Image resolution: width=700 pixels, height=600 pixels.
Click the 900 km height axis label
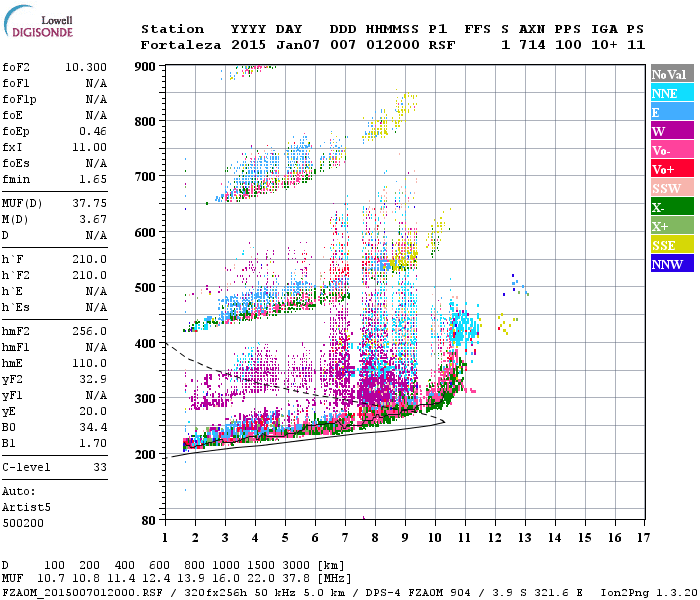145,67
